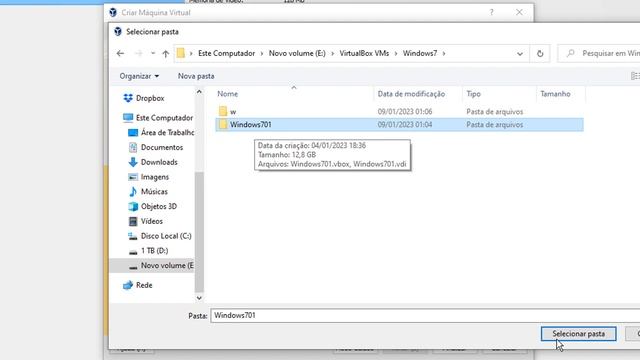
Task: Open the recent locations dropdown arrow
Action: click(x=153, y=53)
